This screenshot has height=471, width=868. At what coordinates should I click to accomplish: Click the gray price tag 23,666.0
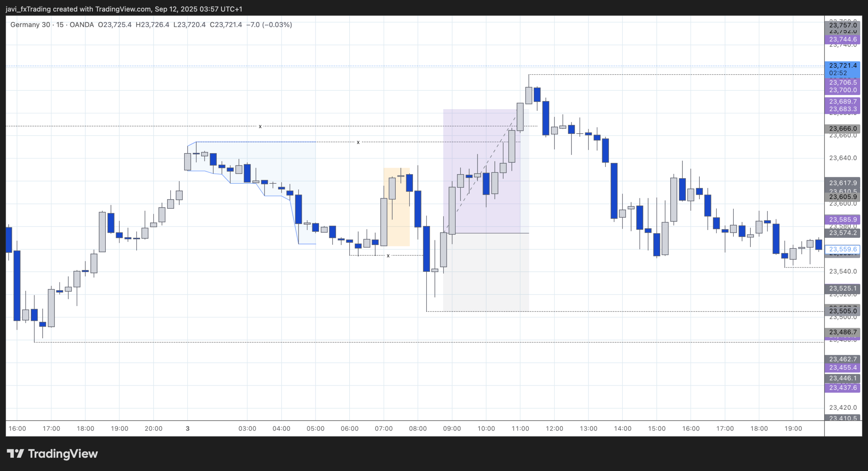point(843,128)
